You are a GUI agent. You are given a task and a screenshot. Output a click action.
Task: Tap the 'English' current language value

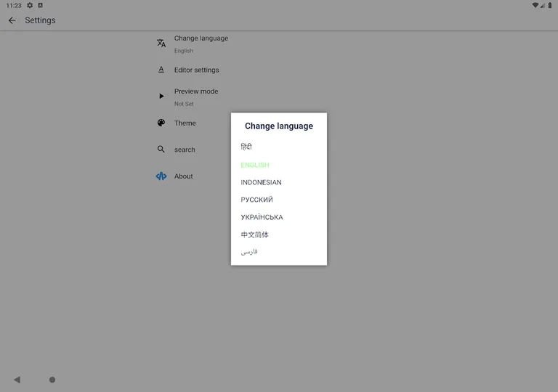pyautogui.click(x=184, y=51)
